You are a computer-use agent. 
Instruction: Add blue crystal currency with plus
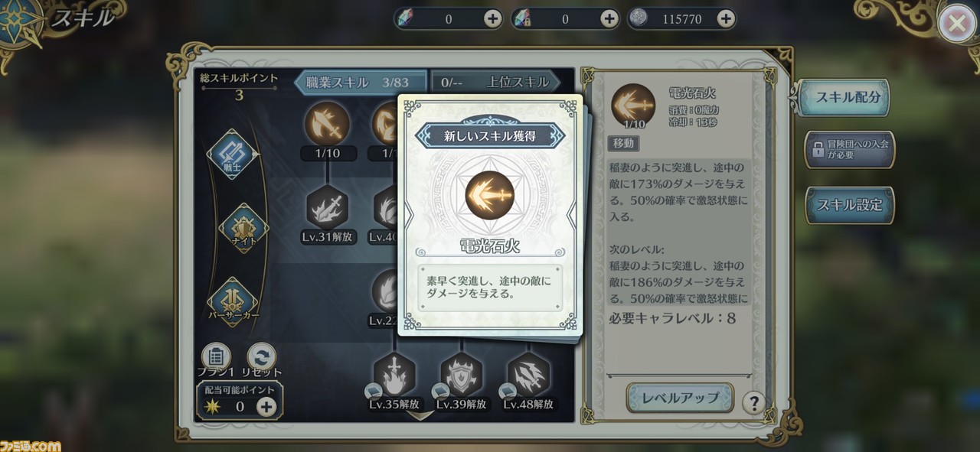tap(492, 19)
